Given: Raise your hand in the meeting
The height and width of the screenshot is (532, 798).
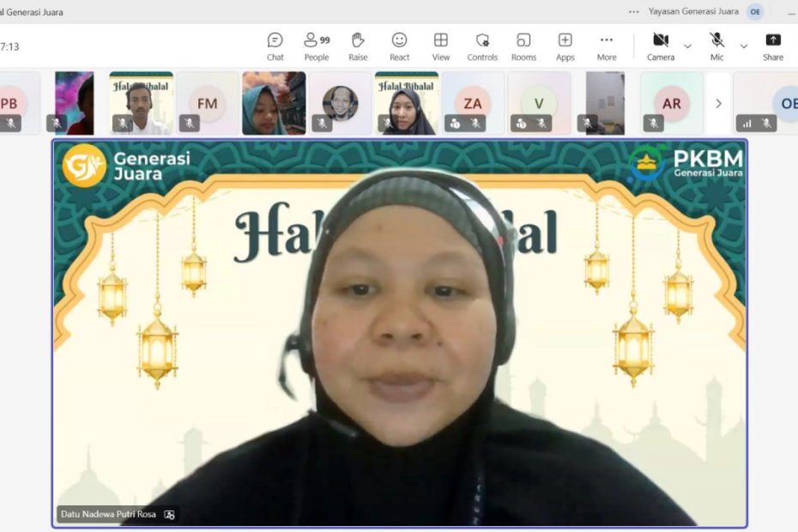Looking at the screenshot, I should [358, 46].
